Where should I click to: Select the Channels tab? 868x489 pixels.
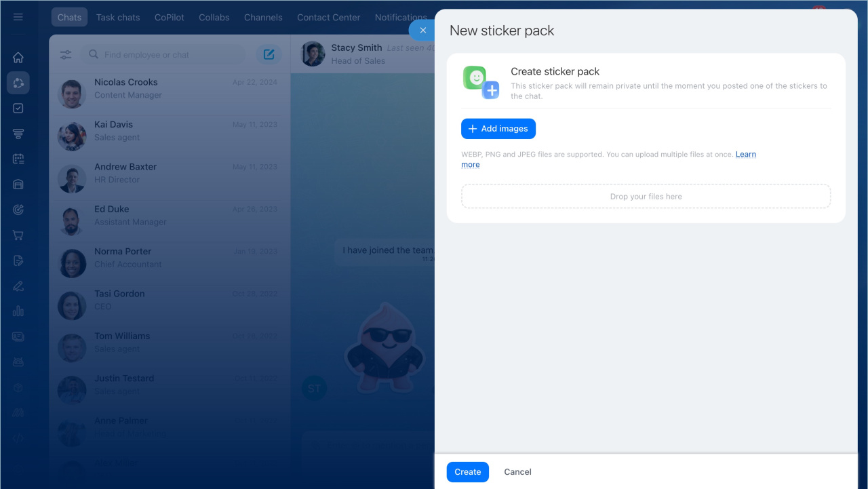click(x=263, y=17)
